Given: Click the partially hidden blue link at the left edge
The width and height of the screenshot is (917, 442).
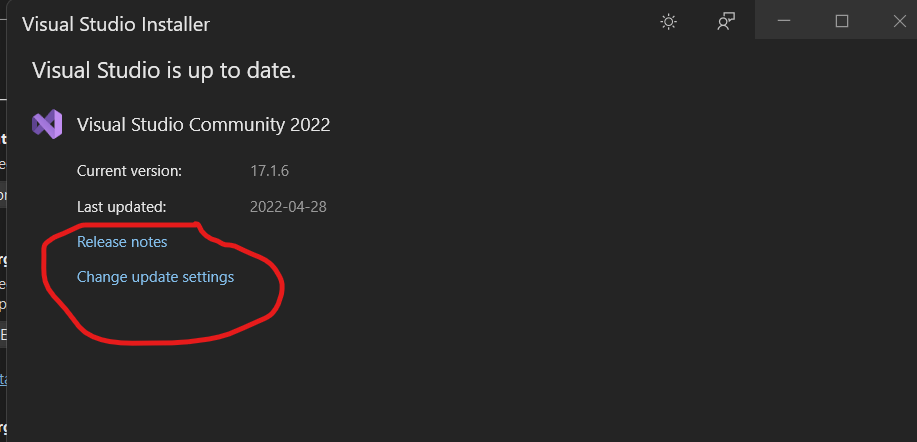Looking at the screenshot, I should [3, 379].
